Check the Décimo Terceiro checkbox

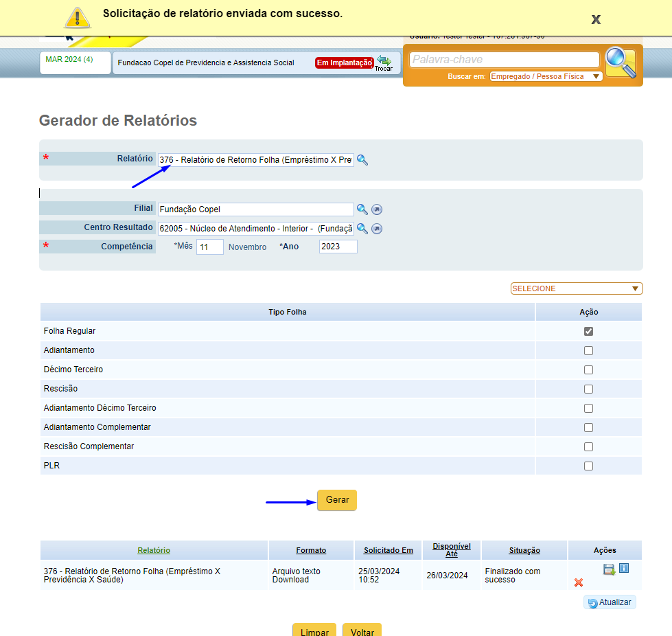(588, 370)
